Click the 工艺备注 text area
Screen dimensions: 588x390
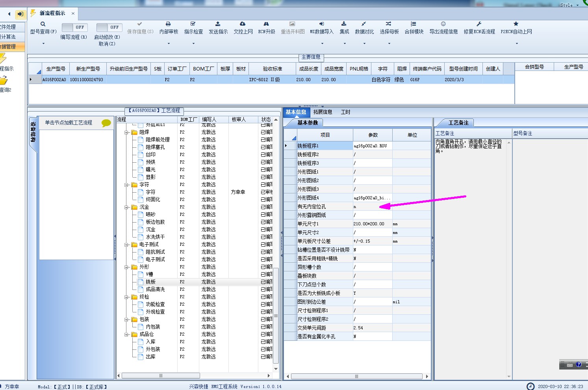[470, 258]
